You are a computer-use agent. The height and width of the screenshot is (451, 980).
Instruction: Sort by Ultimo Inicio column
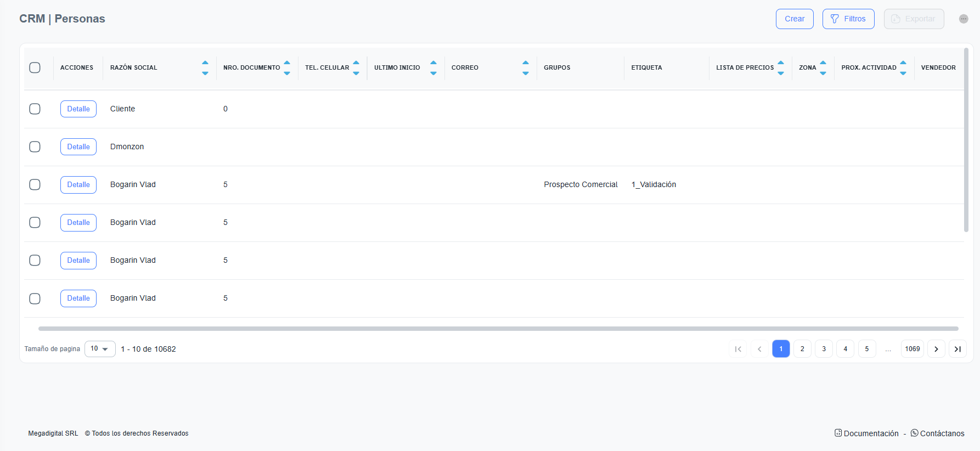[433, 67]
